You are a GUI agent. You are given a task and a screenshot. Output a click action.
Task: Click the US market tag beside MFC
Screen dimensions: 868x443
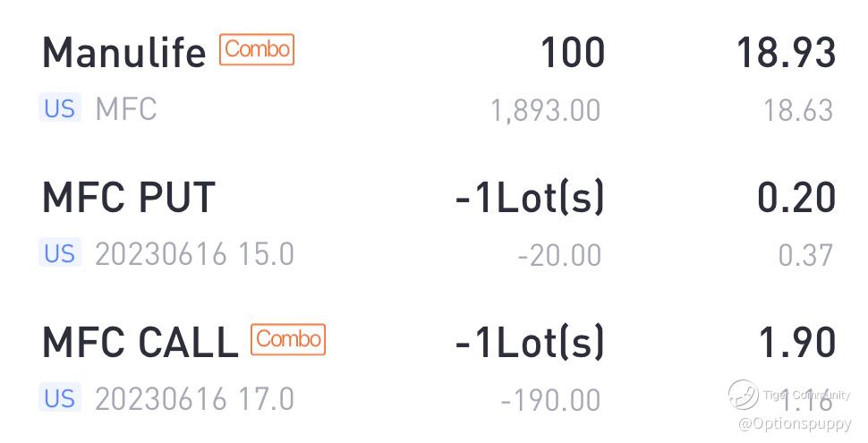[60, 108]
